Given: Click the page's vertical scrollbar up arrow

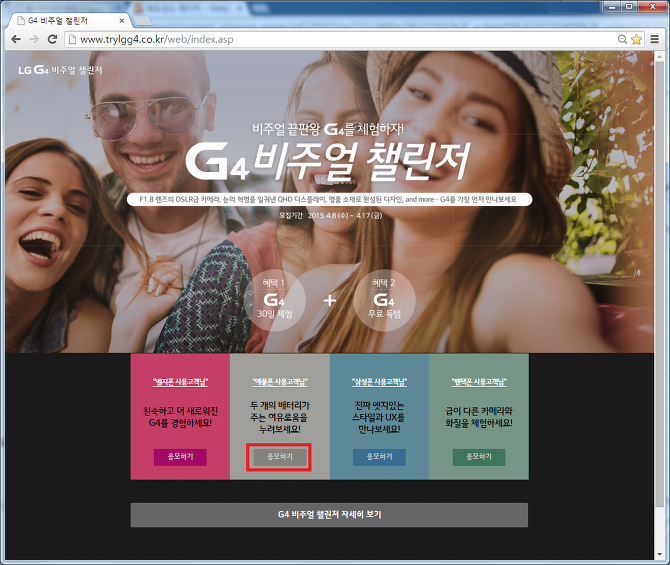Looking at the screenshot, I should pyautogui.click(x=661, y=56).
